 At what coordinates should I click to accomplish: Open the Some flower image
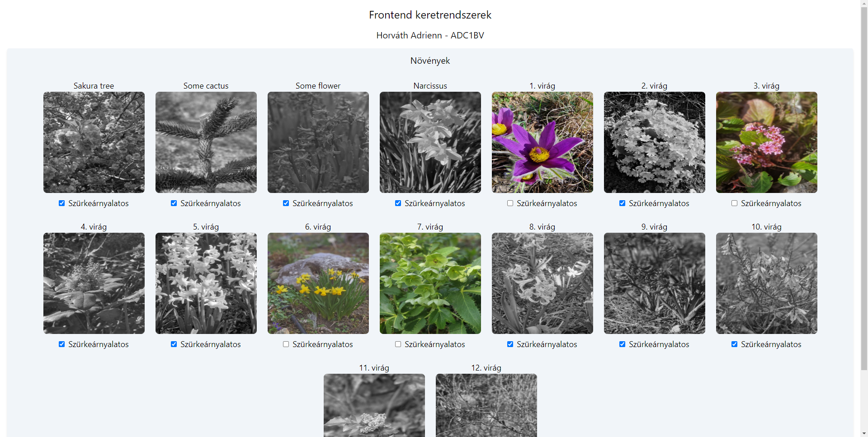318,142
